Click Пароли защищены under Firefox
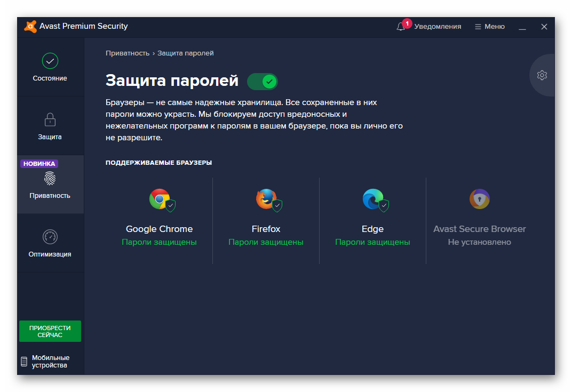The image size is (572, 392). click(x=266, y=242)
